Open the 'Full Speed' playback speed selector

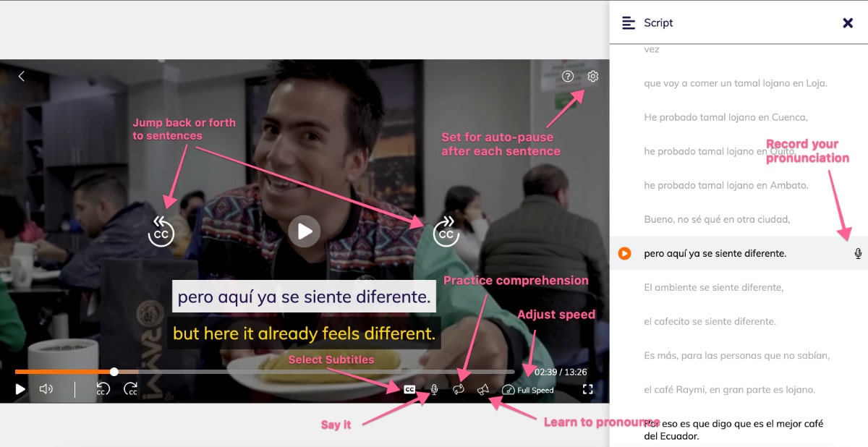(x=529, y=390)
